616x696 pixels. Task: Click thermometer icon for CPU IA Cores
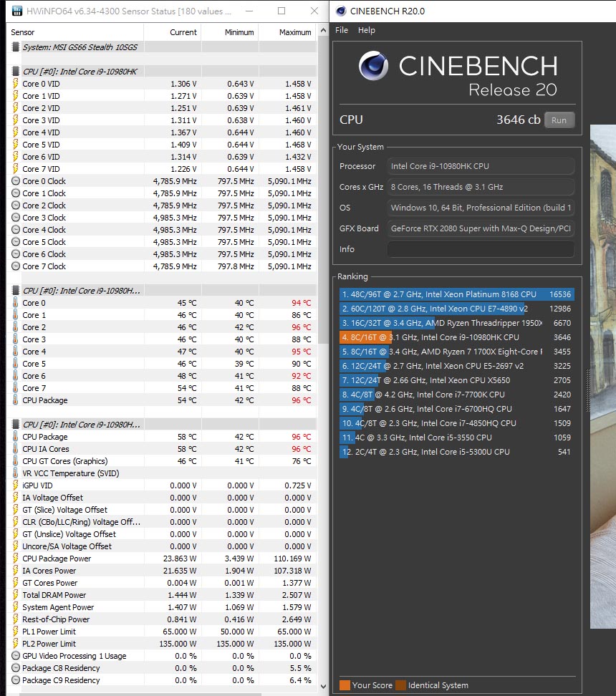point(16,449)
